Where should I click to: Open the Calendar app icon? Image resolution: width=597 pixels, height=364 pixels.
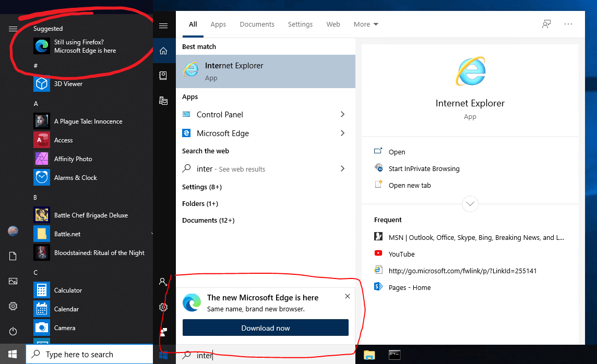tap(42, 309)
